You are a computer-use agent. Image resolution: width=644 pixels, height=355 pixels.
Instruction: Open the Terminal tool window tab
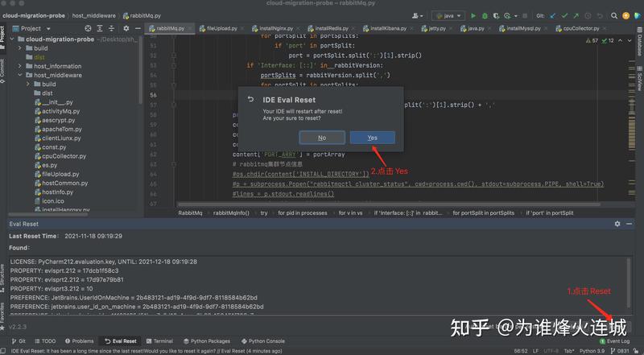coord(159,341)
